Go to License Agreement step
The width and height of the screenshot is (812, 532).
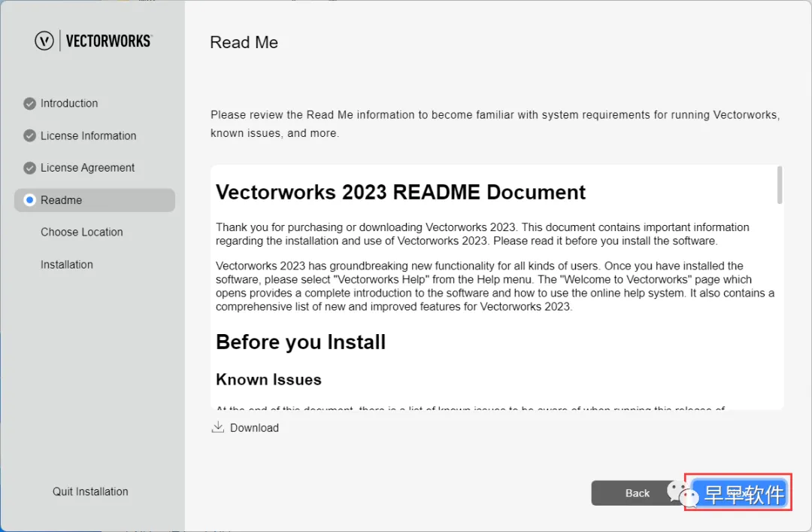point(87,168)
